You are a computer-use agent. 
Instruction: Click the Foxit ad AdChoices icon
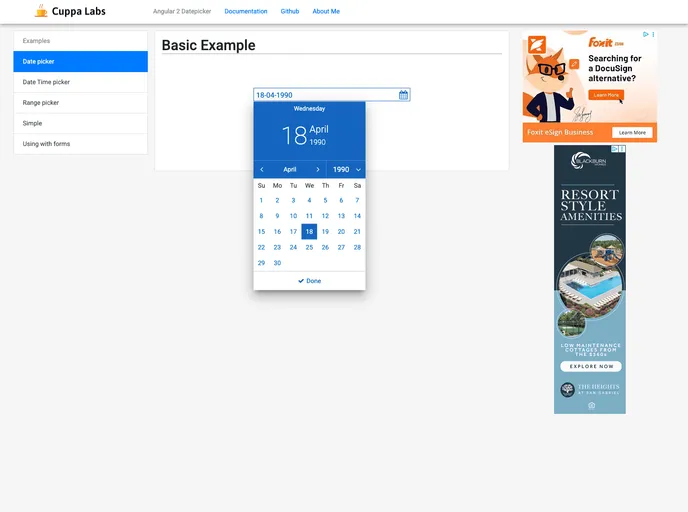click(x=645, y=34)
